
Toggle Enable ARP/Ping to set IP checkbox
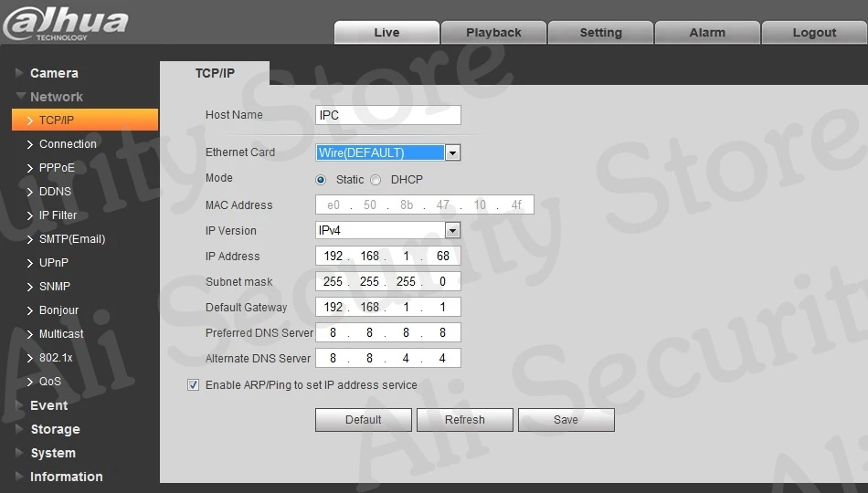[x=193, y=384]
